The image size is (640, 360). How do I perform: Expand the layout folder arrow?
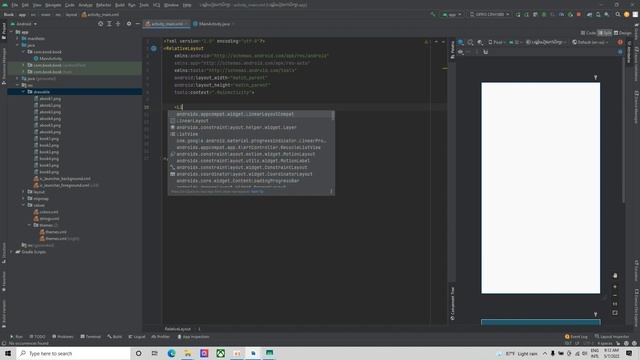point(24,192)
